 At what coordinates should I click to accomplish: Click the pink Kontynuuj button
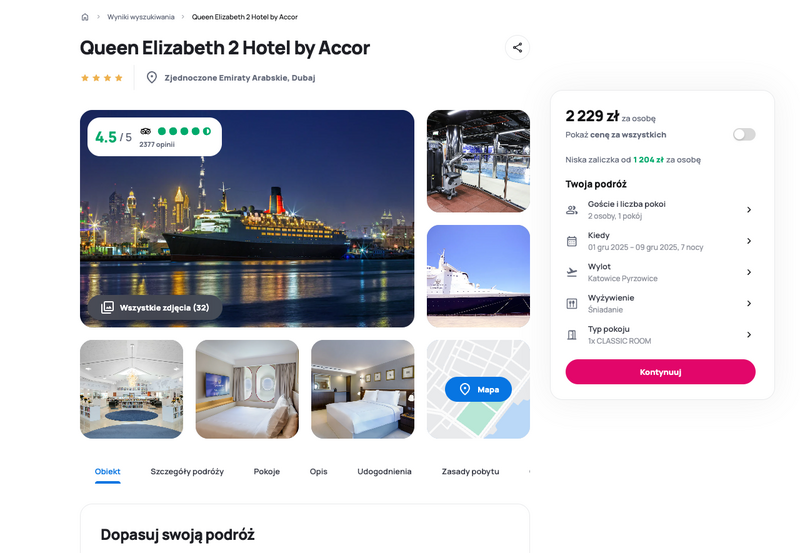660,372
